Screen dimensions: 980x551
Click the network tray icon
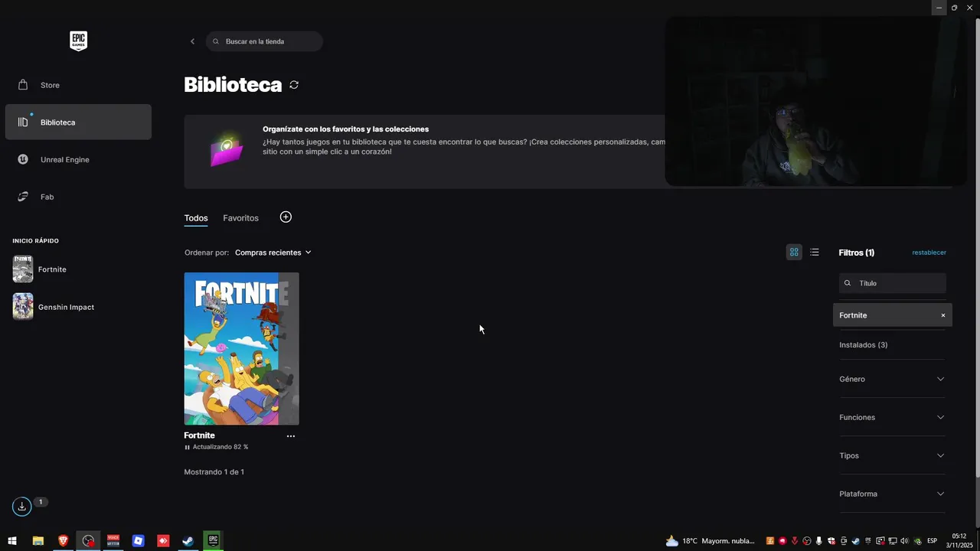click(893, 541)
